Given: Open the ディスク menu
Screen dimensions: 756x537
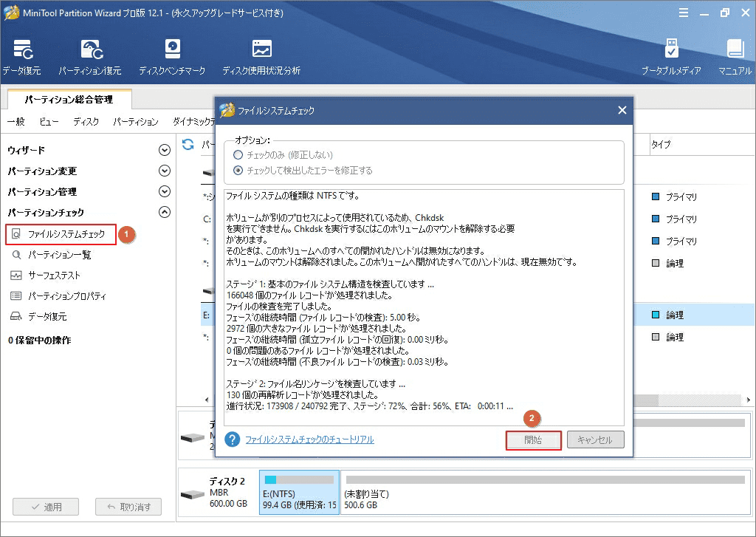Looking at the screenshot, I should pyautogui.click(x=86, y=122).
